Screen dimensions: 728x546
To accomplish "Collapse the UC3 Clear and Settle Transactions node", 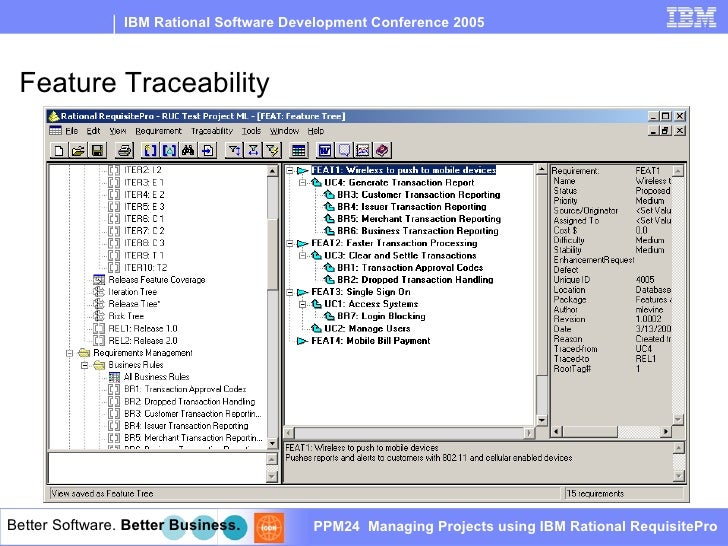I will click(x=303, y=255).
